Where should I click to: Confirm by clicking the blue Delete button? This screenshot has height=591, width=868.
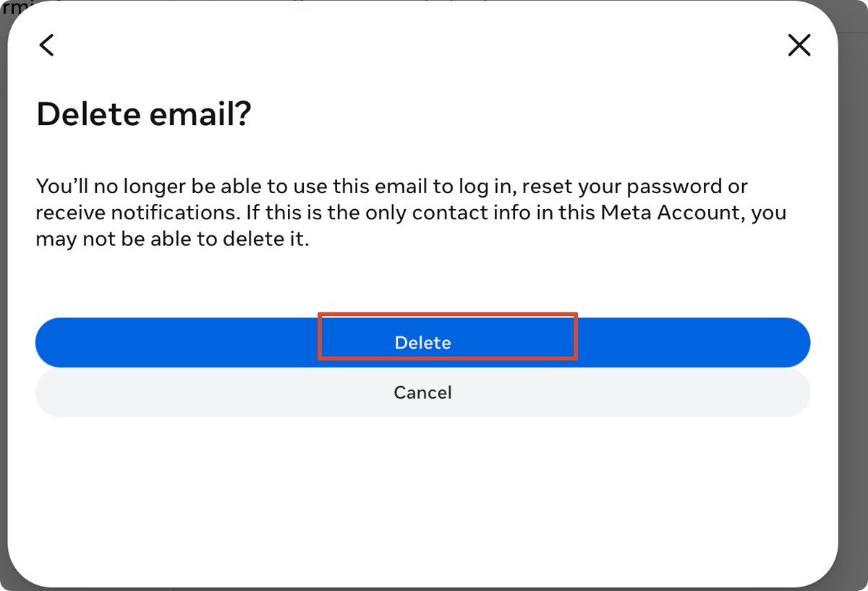click(422, 342)
